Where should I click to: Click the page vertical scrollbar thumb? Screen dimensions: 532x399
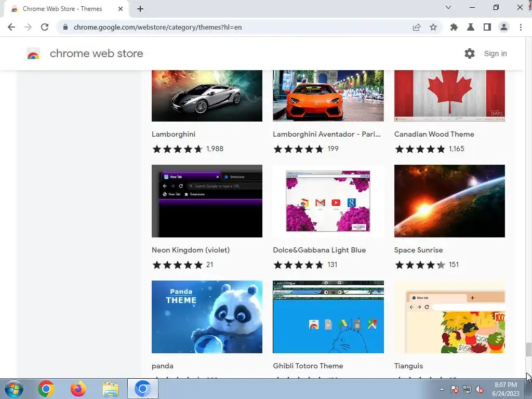point(528,350)
